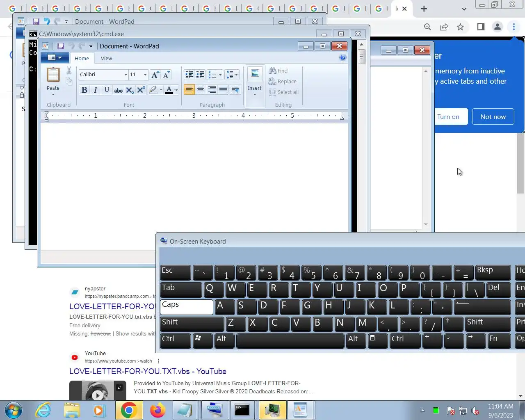This screenshot has width=525, height=420.
Task: Click Replace in the Editing group
Action: click(x=283, y=81)
